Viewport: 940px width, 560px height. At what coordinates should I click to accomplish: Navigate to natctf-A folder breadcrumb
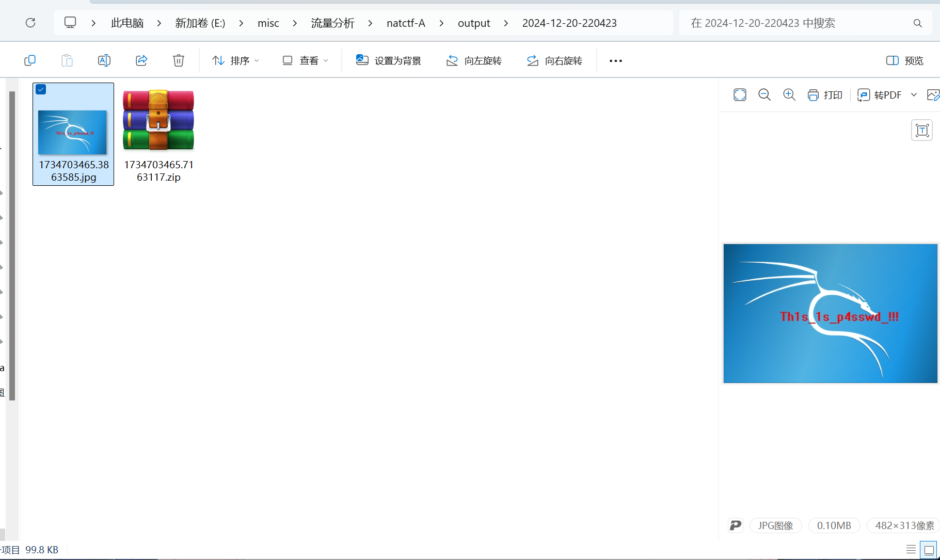pyautogui.click(x=406, y=23)
